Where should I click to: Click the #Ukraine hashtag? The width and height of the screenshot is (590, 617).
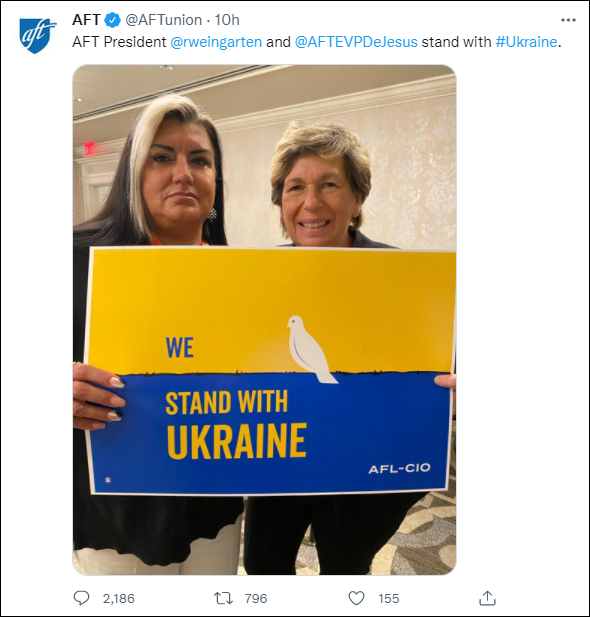526,42
